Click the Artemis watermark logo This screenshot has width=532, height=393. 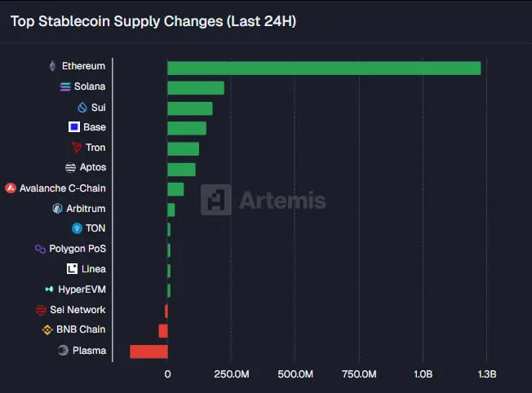point(264,200)
